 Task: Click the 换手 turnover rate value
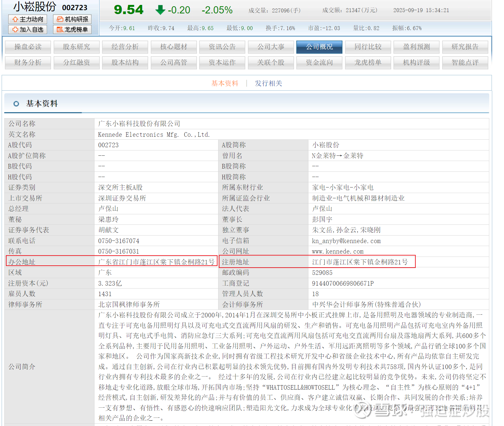[x=287, y=28]
